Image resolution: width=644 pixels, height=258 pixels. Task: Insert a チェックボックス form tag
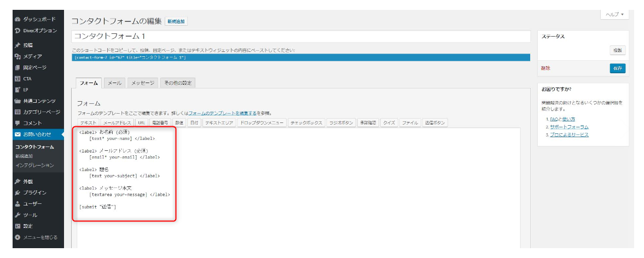pyautogui.click(x=306, y=123)
